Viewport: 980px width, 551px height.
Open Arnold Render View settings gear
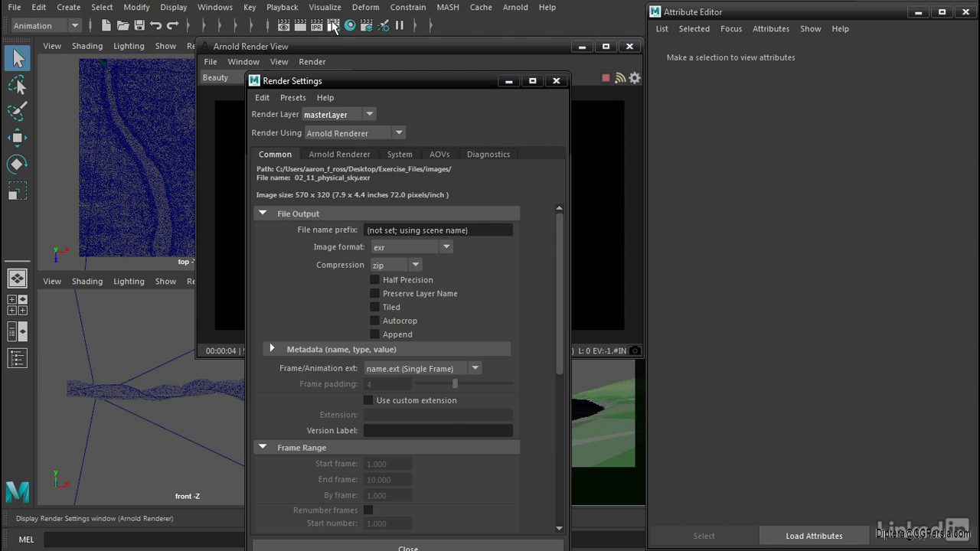[635, 77]
